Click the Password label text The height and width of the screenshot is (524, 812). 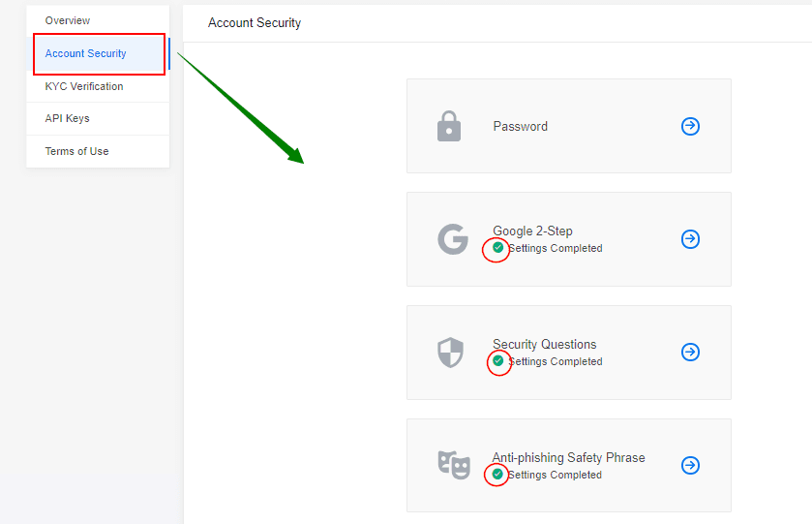click(520, 127)
